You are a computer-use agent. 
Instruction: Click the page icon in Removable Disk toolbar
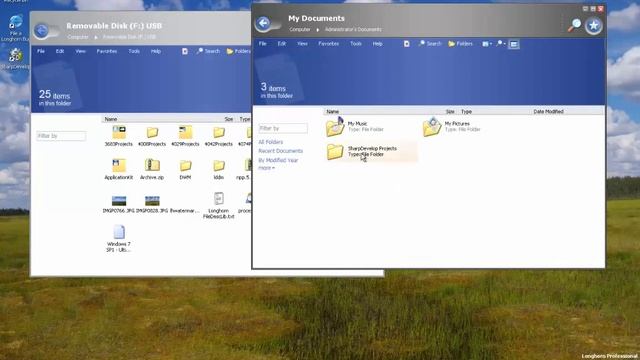(x=185, y=51)
